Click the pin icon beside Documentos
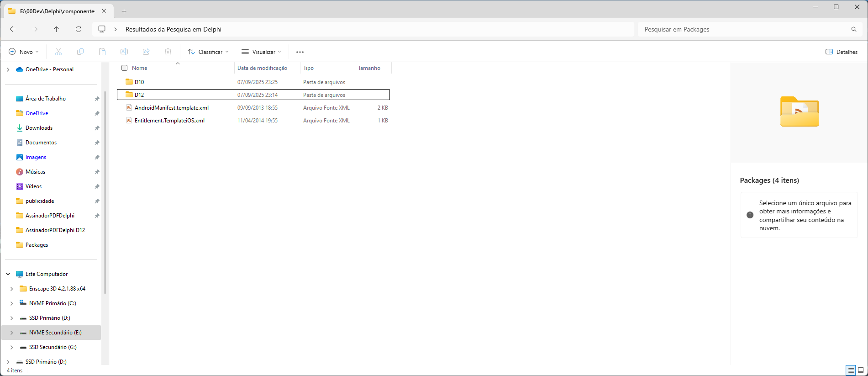868x376 pixels. click(97, 143)
